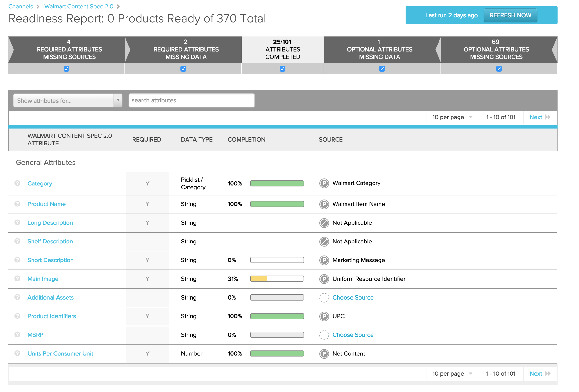The width and height of the screenshot is (579, 392).
Task: Click the Main Image 31% progress bar
Action: [x=277, y=279]
